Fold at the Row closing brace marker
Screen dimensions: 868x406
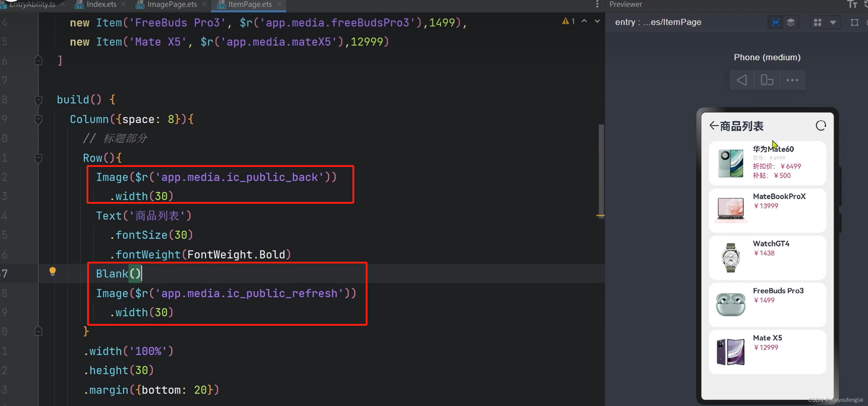[38, 331]
